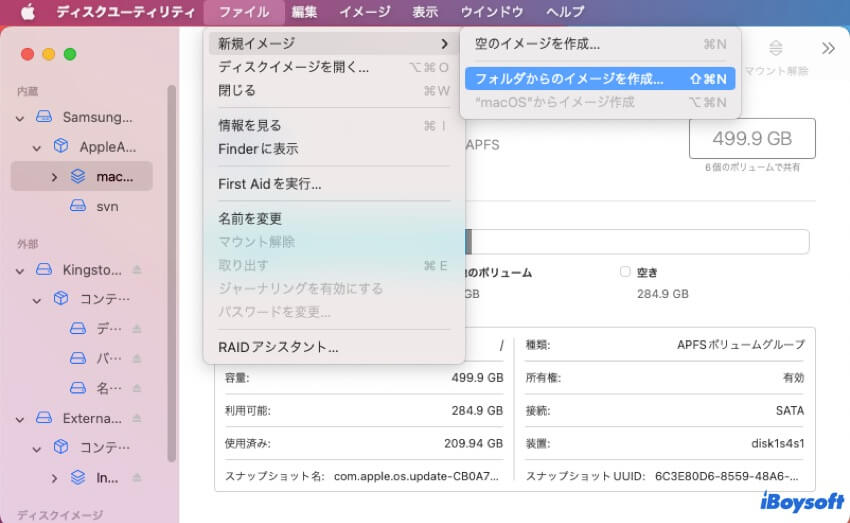Open the イメージ menu
Image resolution: width=850 pixels, height=523 pixels.
tap(364, 11)
